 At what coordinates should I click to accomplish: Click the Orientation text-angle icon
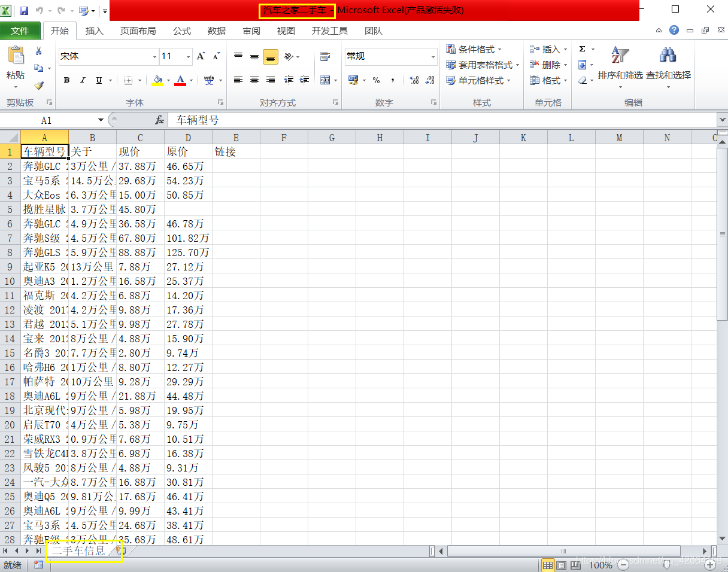pos(289,57)
